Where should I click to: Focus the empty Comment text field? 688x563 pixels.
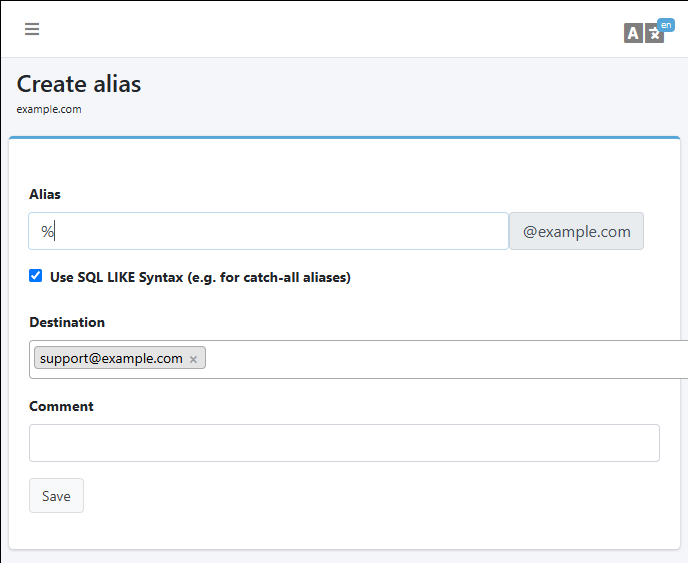coord(344,443)
